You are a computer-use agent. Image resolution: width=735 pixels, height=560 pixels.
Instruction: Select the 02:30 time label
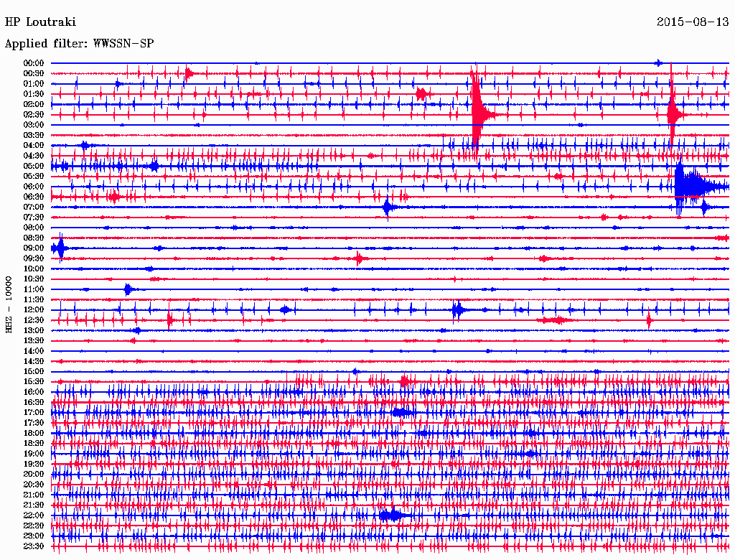click(x=34, y=115)
